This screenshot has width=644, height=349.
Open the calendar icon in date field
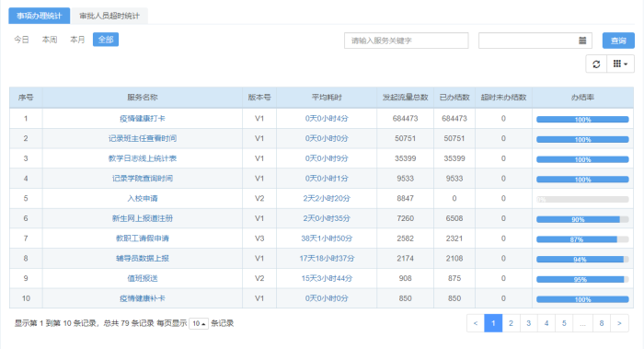582,41
